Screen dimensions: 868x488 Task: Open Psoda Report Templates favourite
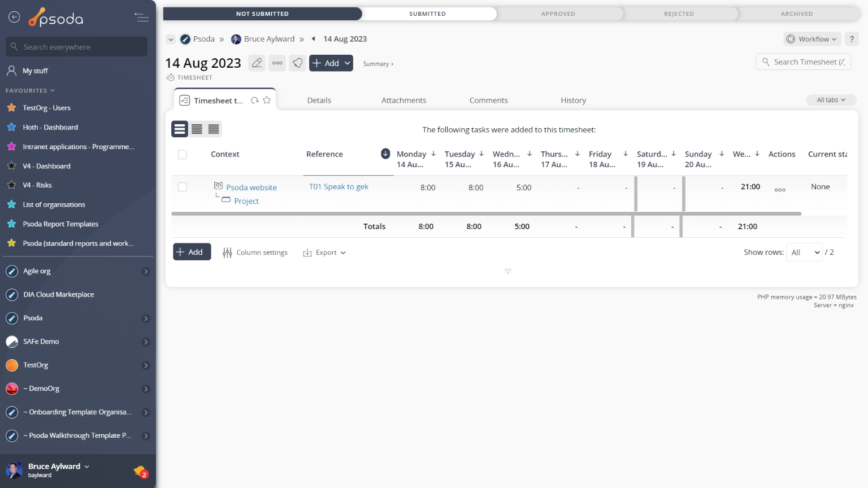(60, 224)
